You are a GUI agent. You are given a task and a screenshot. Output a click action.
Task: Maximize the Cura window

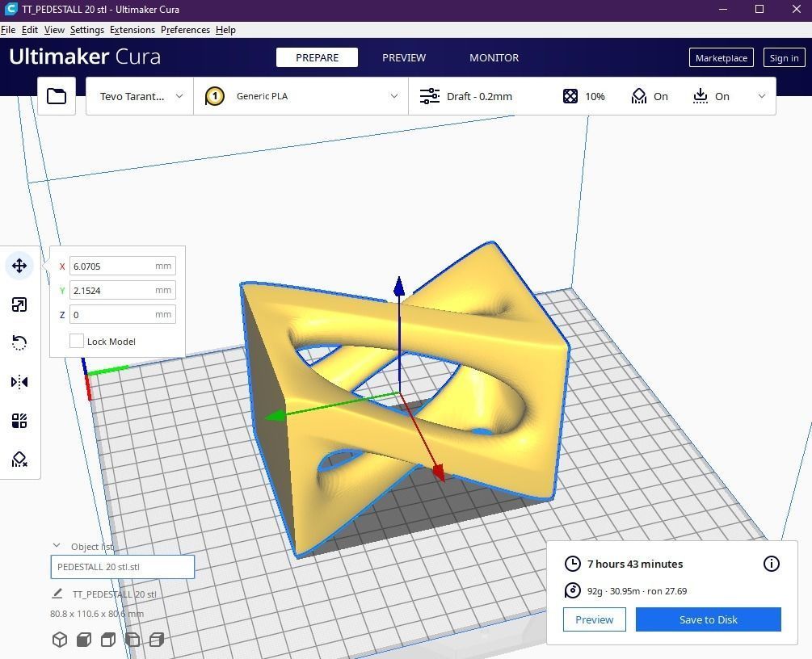point(759,10)
